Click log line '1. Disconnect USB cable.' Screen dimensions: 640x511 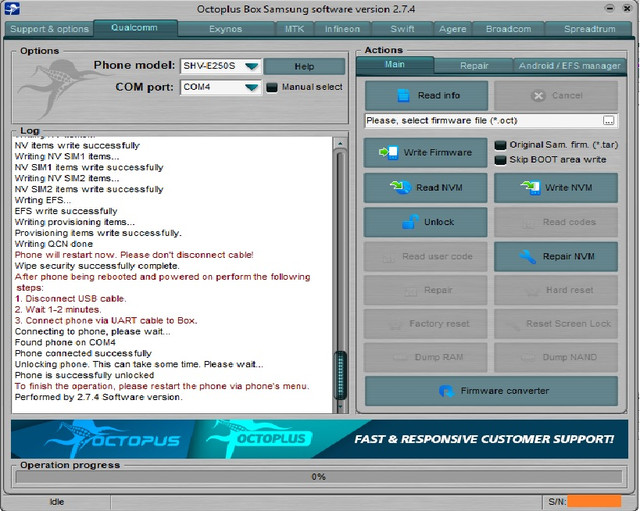pos(71,299)
